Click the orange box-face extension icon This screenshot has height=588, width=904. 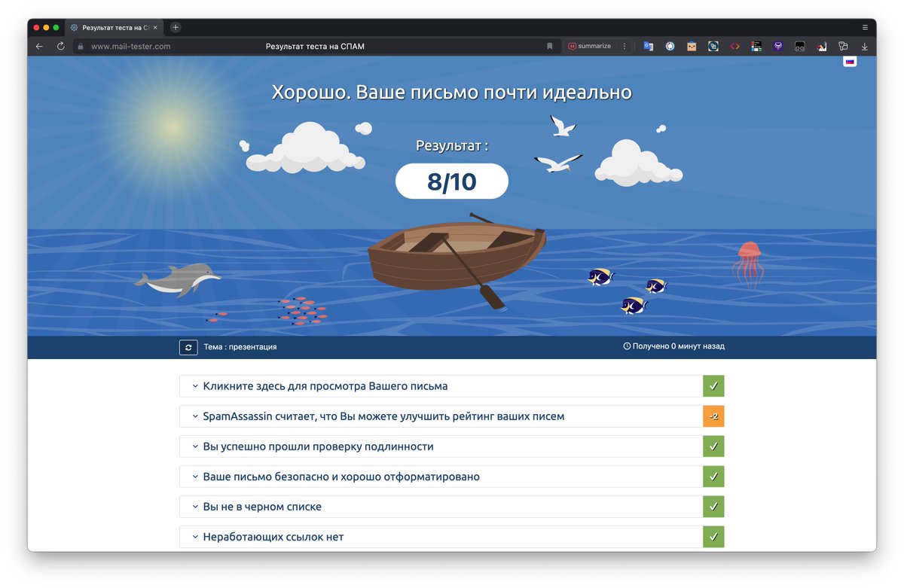[x=692, y=46]
